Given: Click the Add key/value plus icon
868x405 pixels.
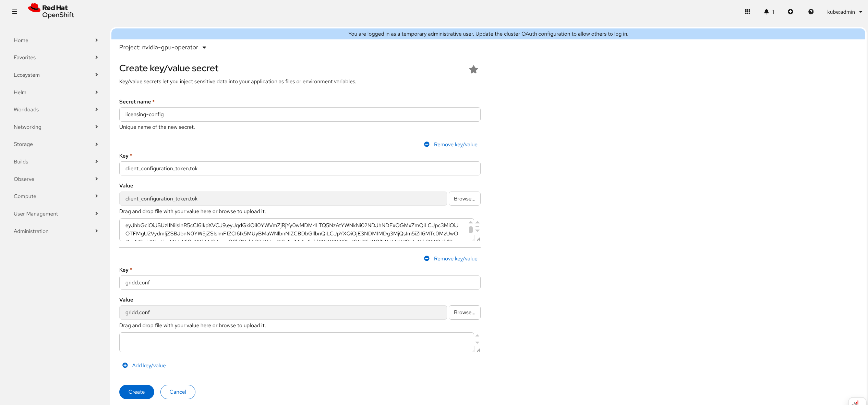Looking at the screenshot, I should point(125,365).
